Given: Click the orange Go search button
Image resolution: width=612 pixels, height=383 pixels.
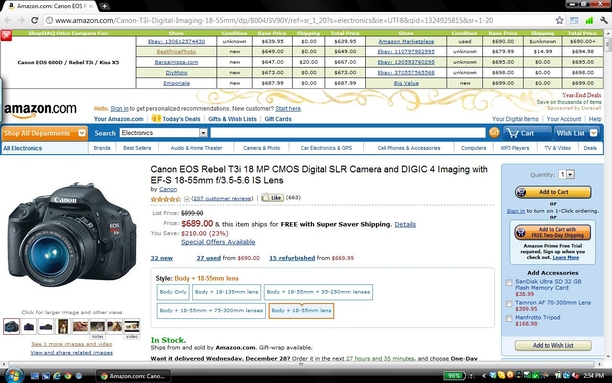Looking at the screenshot, I should [x=494, y=133].
